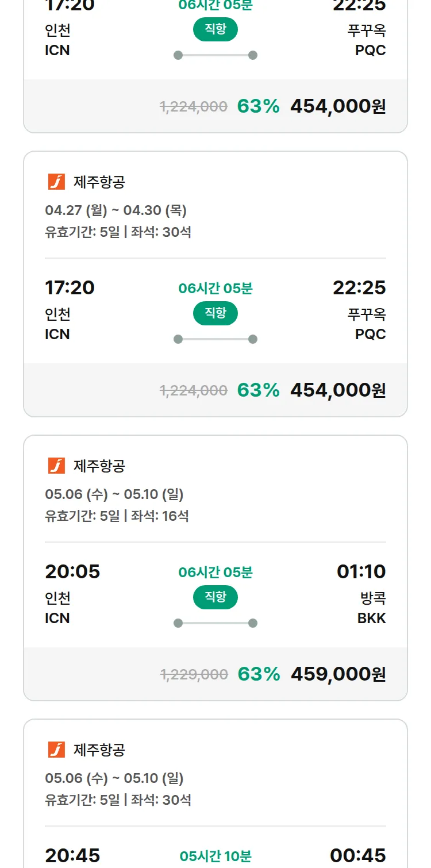431x868 pixels.
Task: Open the flight departing at 20:45
Action: [72, 855]
